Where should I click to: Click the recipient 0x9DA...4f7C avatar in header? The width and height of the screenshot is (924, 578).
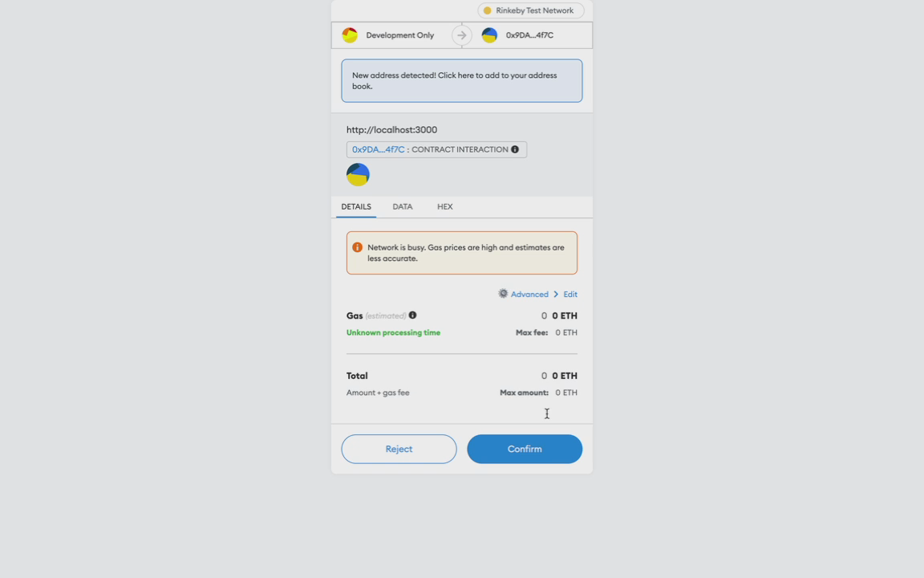coord(489,35)
